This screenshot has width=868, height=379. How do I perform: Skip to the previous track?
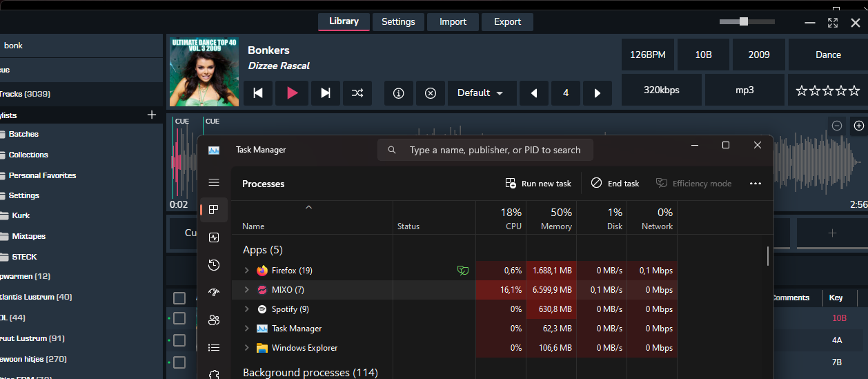pyautogui.click(x=258, y=93)
